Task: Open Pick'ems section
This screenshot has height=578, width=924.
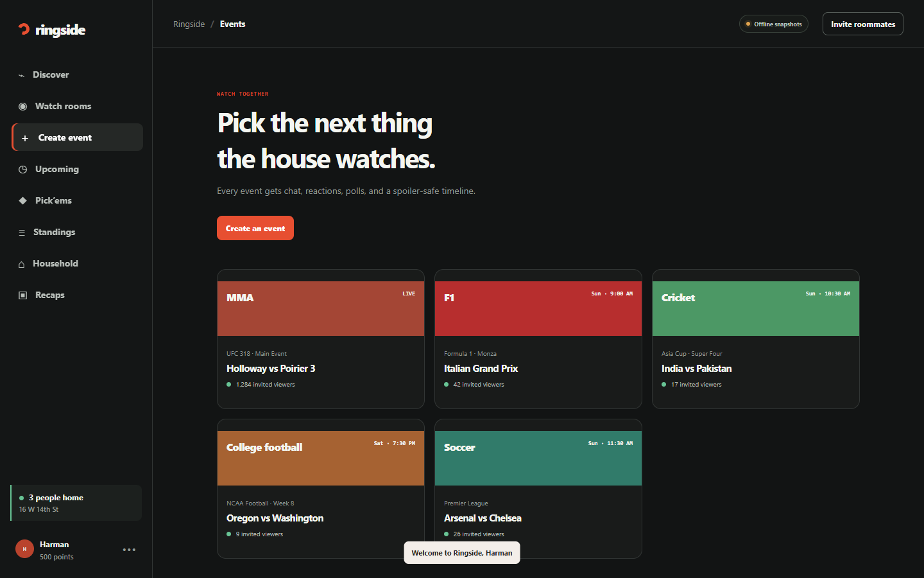Action: [x=77, y=200]
